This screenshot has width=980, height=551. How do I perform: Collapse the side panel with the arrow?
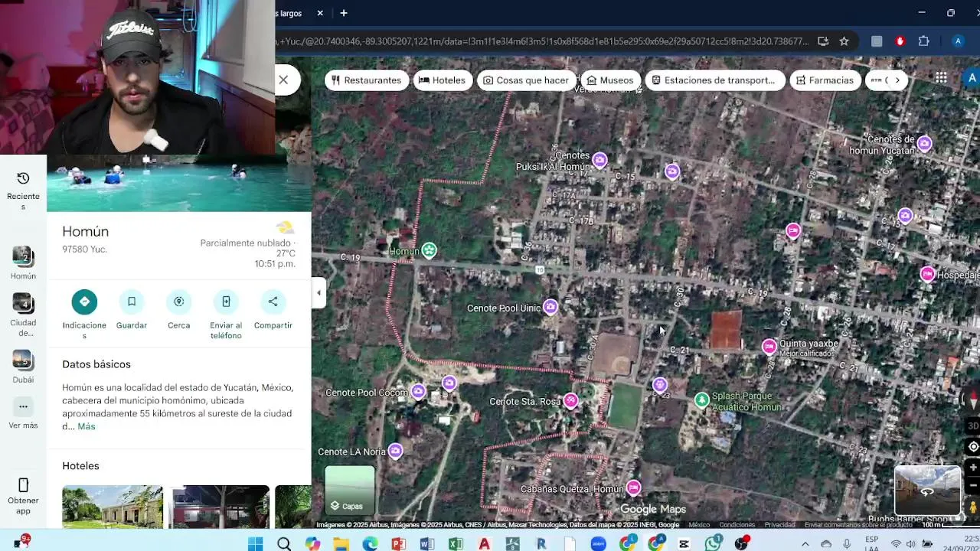(319, 292)
